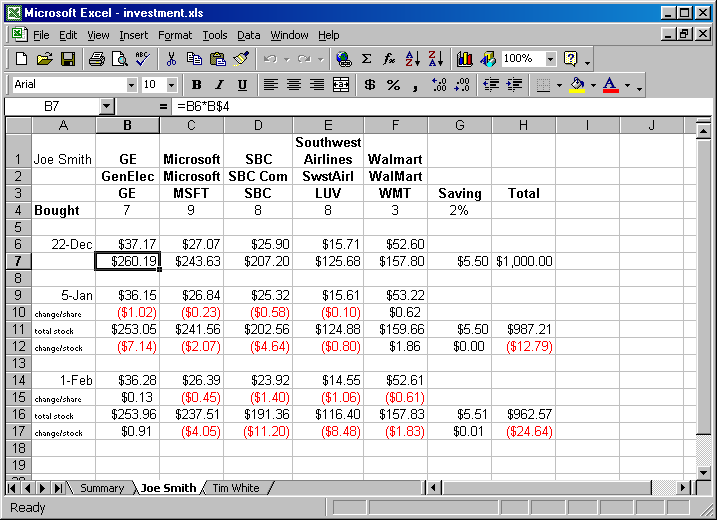Open the Drawing toolbar

pyautogui.click(x=488, y=59)
